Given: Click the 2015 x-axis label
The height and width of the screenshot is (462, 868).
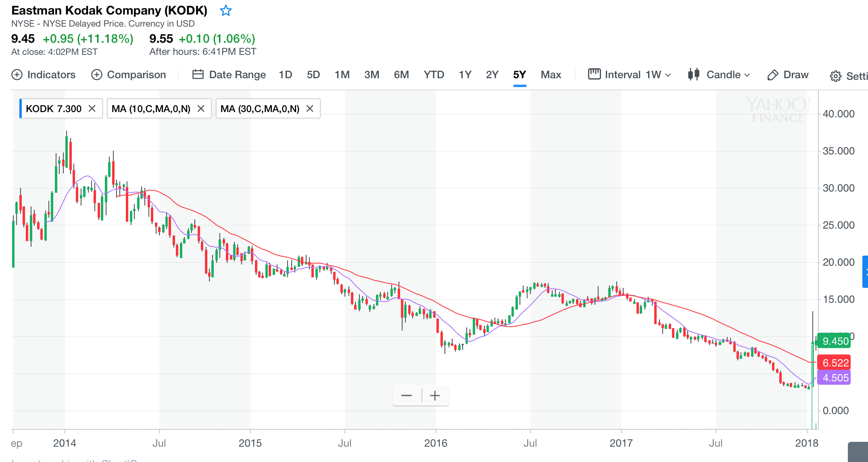Looking at the screenshot, I should click(x=250, y=443).
